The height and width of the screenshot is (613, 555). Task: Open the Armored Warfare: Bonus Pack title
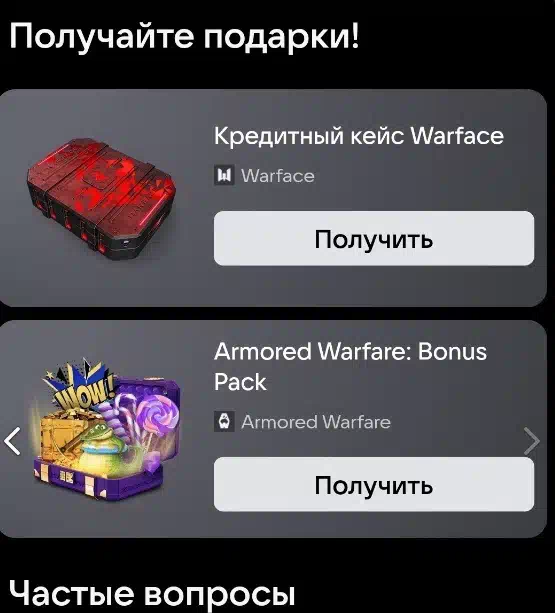[x=350, y=366]
